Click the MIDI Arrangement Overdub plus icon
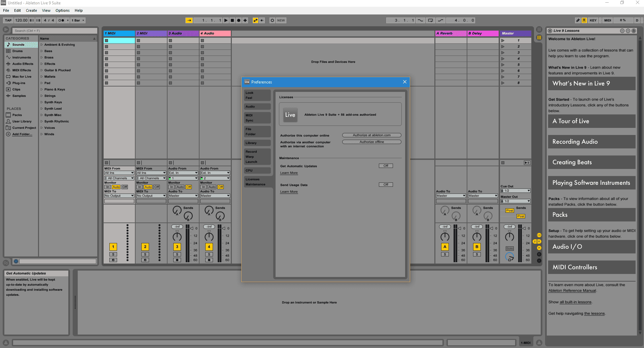This screenshot has height=348, width=644. coord(245,20)
